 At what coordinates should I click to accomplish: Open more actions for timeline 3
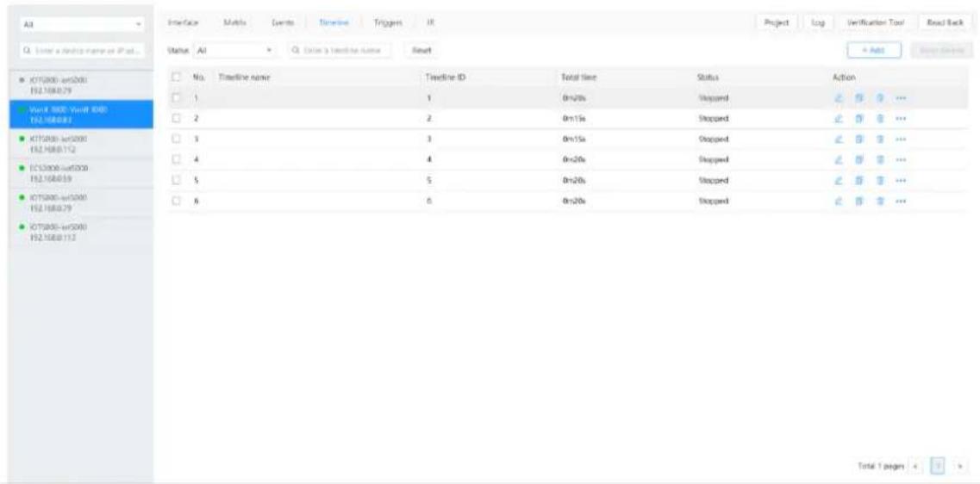point(901,140)
